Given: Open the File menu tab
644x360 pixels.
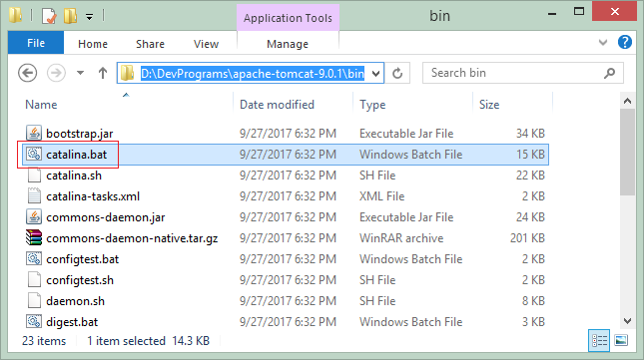Looking at the screenshot, I should [x=36, y=43].
